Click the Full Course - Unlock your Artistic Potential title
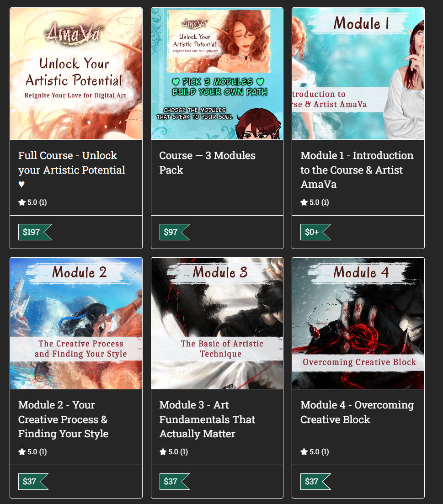Screen dimensions: 443x504 click(x=72, y=170)
